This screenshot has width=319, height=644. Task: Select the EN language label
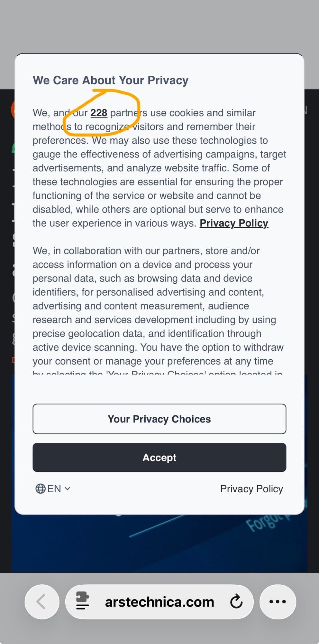[54, 488]
